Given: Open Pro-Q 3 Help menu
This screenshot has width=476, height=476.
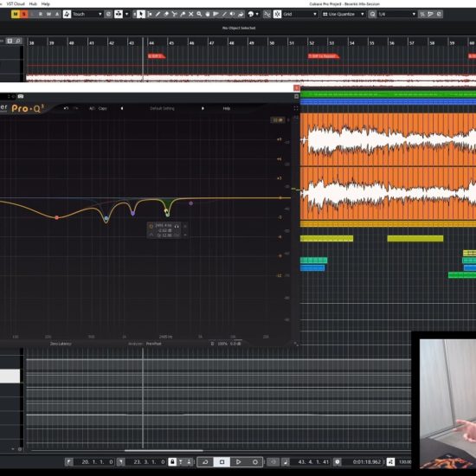Looking at the screenshot, I should click(x=227, y=108).
